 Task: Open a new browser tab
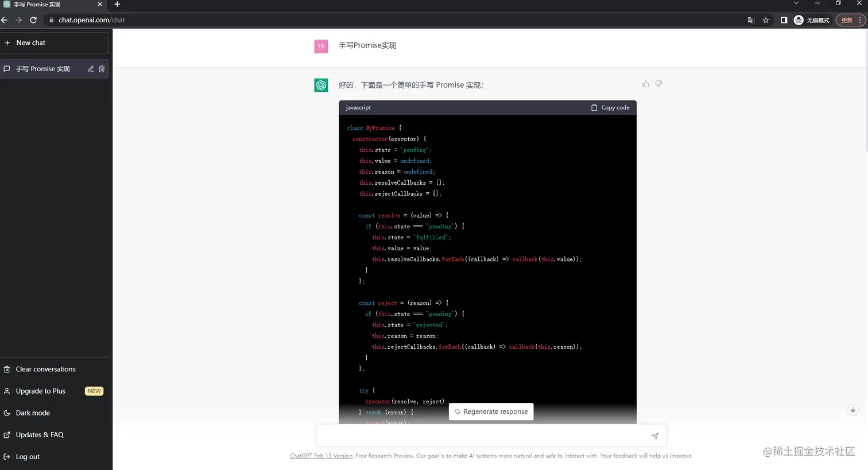(x=117, y=4)
